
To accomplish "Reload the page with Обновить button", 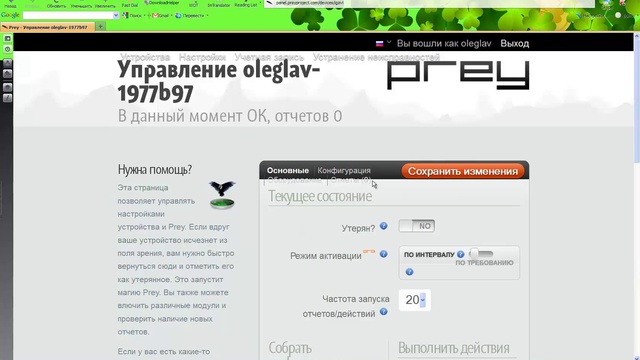I will [56, 4].
